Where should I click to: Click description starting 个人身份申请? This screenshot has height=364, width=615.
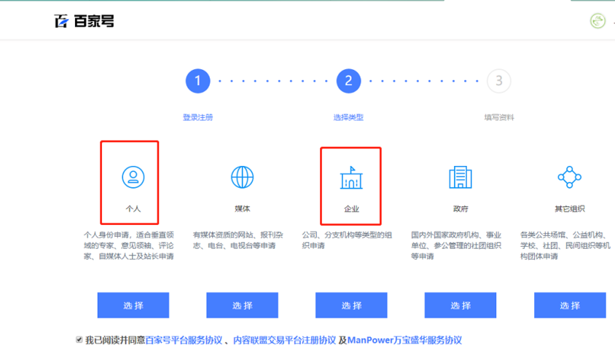pyautogui.click(x=129, y=245)
